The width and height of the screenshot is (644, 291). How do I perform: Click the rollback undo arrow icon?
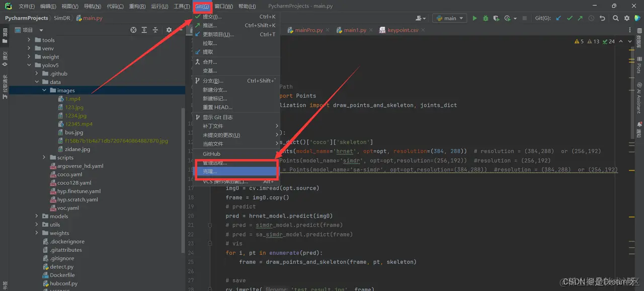[602, 18]
